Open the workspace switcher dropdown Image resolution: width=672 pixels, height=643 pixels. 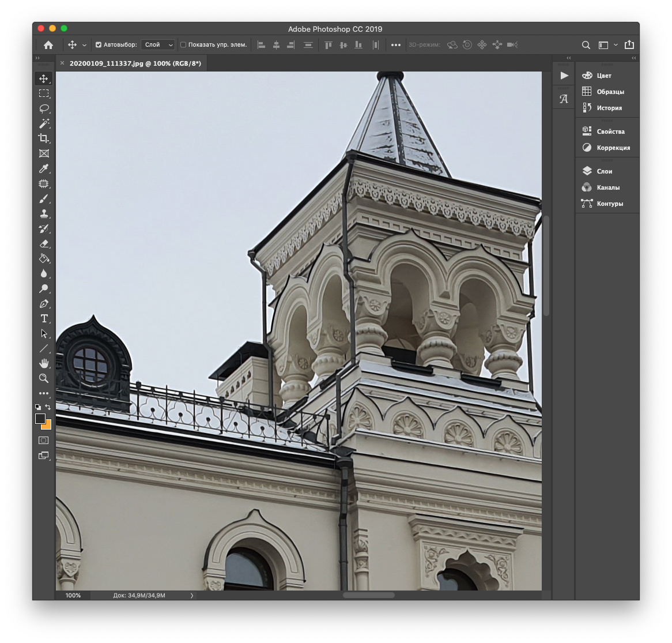[x=607, y=45]
